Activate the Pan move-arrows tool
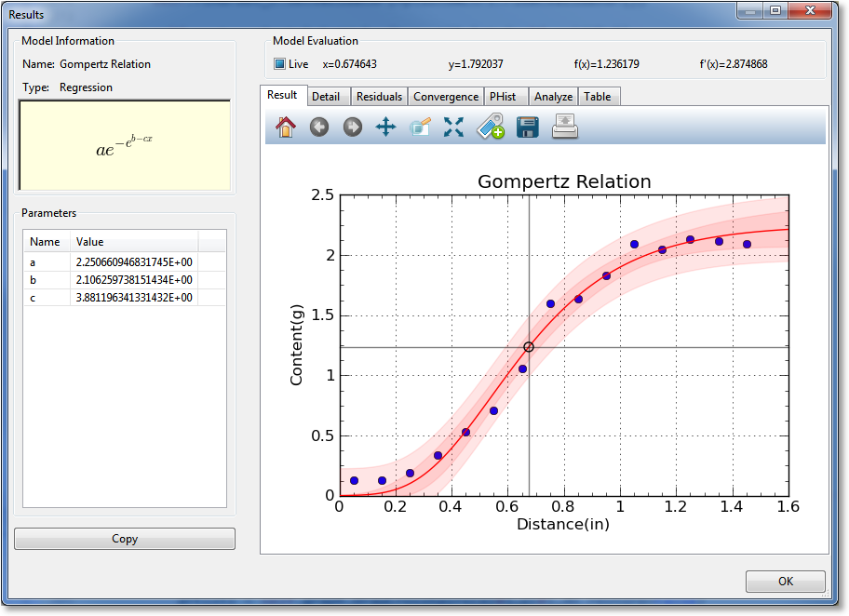Screen dimensions: 849x616 [x=385, y=127]
